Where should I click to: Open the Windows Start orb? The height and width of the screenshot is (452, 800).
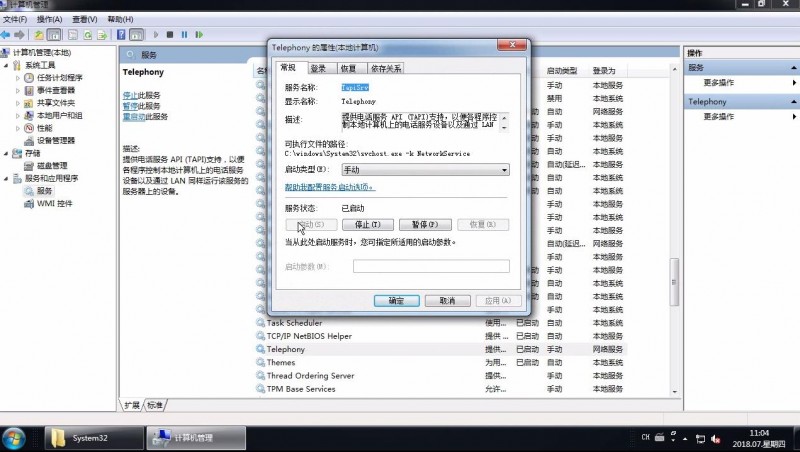pyautogui.click(x=14, y=439)
